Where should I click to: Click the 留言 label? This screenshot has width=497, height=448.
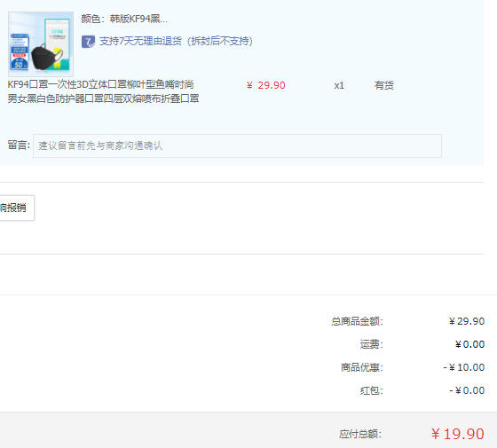tap(19, 145)
